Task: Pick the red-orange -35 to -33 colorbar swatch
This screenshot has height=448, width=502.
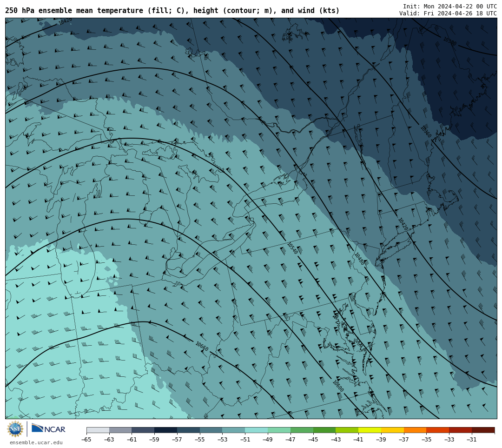Action: click(438, 430)
